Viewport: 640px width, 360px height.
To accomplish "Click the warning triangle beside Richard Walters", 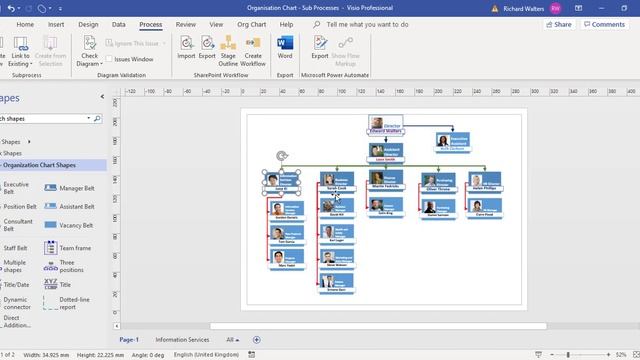I will 495,9.
